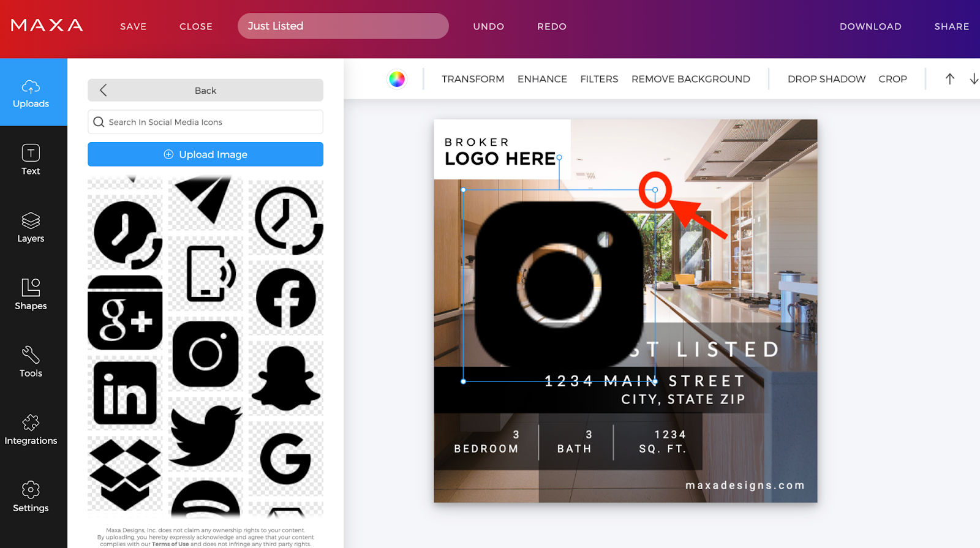Open the Uploads sidebar panel
The width and height of the screenshot is (980, 548).
click(x=31, y=93)
